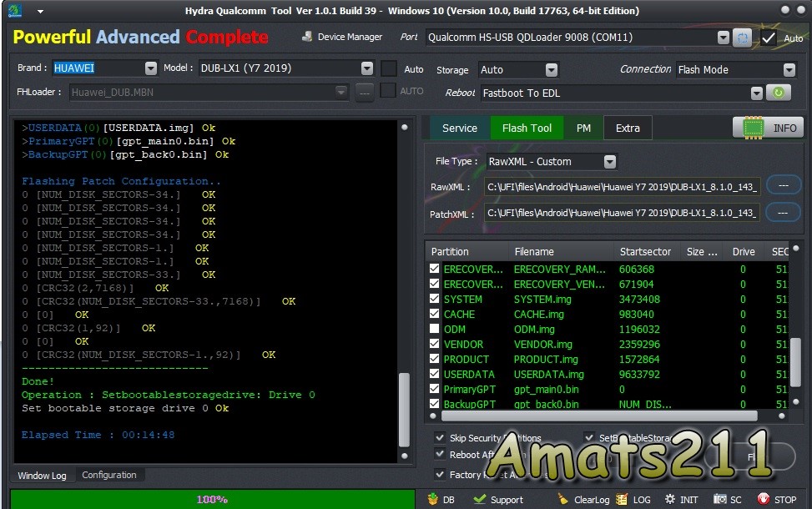Toggle the port Auto checkbox
Image resolution: width=812 pixels, height=509 pixels.
point(769,38)
